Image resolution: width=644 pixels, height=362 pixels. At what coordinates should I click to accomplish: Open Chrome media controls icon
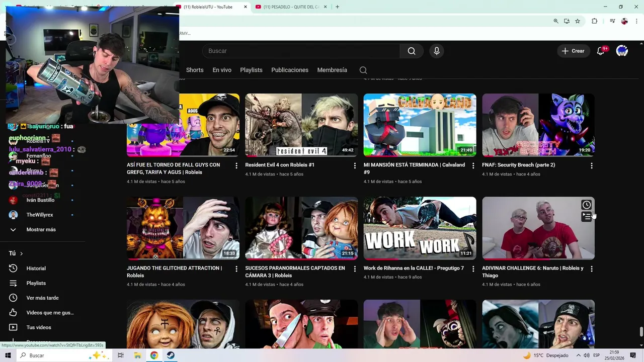[x=612, y=21]
